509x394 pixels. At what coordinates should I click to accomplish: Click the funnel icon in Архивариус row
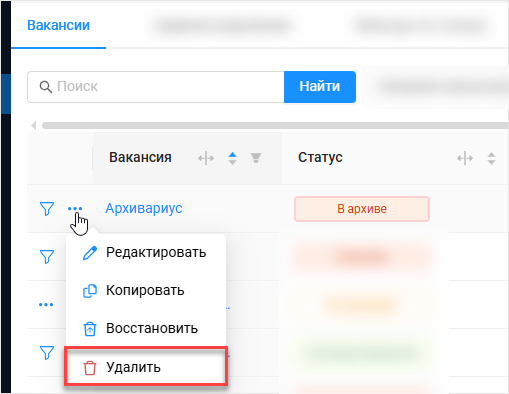(47, 209)
